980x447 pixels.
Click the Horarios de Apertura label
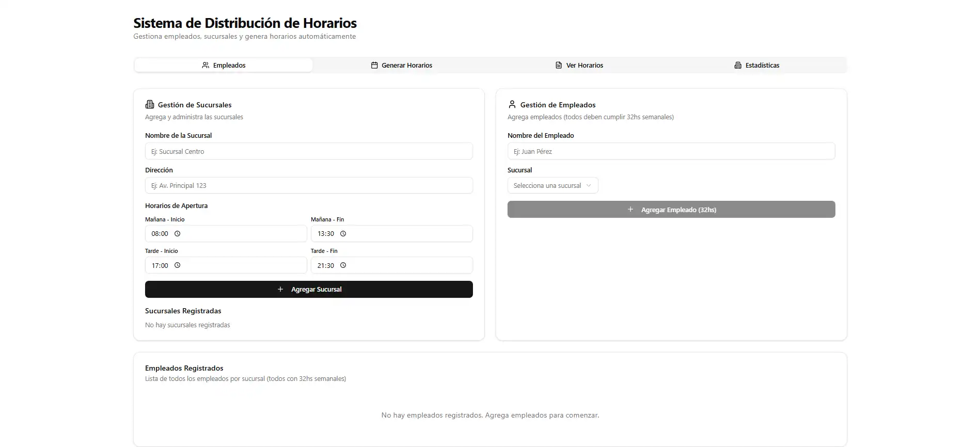[176, 205]
